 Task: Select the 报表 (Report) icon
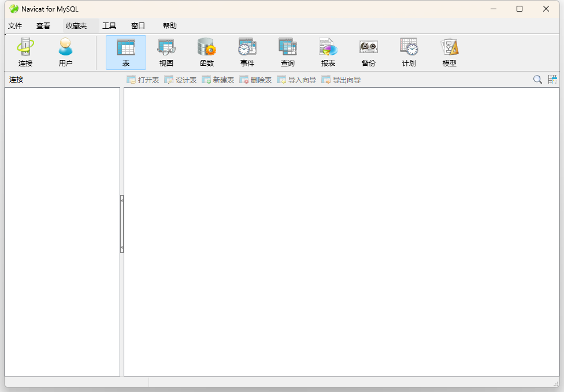328,53
